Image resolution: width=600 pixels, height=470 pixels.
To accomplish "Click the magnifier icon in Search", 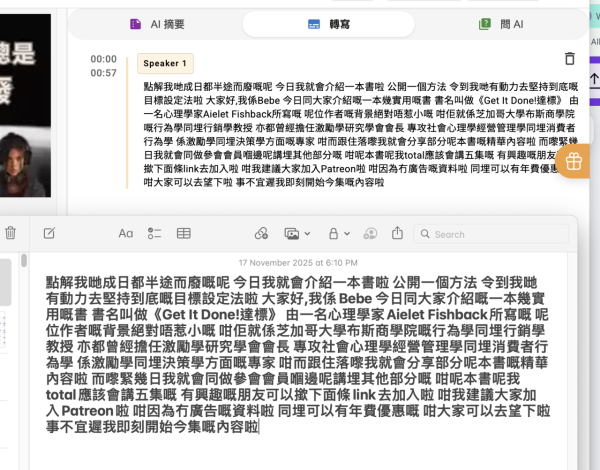I will point(425,234).
